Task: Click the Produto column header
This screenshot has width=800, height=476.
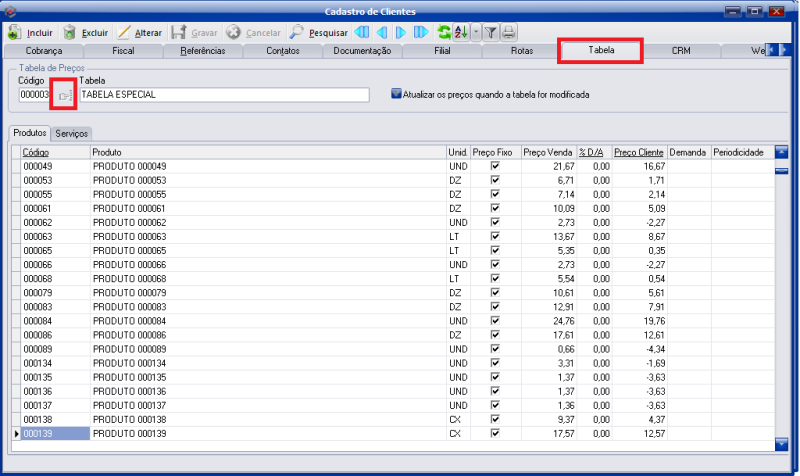Action: pyautogui.click(x=268, y=153)
